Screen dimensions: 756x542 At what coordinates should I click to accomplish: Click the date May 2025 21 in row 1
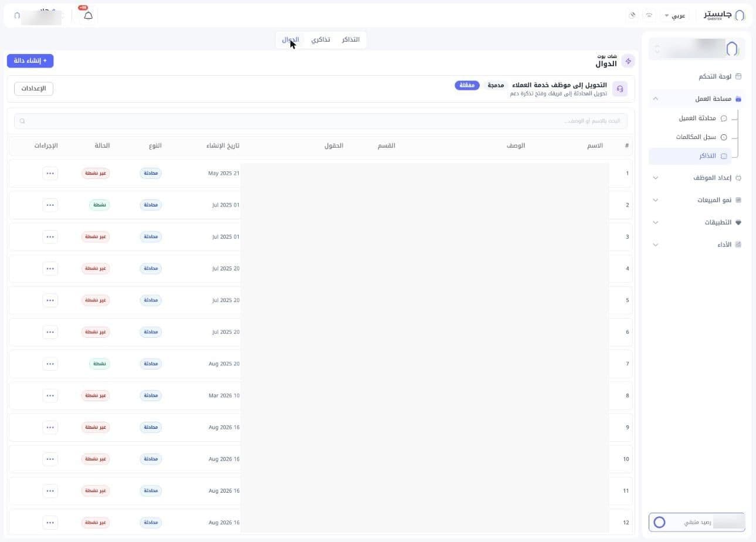point(224,174)
